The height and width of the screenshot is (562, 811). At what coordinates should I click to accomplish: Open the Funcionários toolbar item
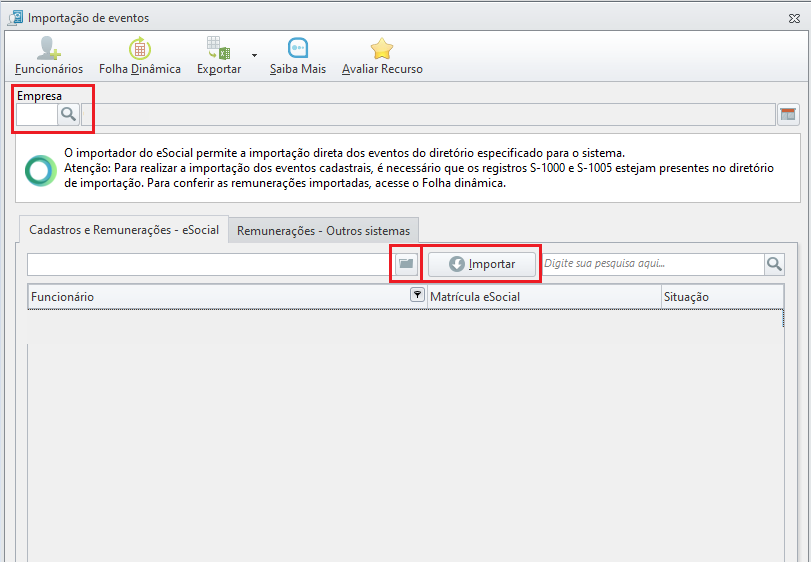pyautogui.click(x=49, y=56)
